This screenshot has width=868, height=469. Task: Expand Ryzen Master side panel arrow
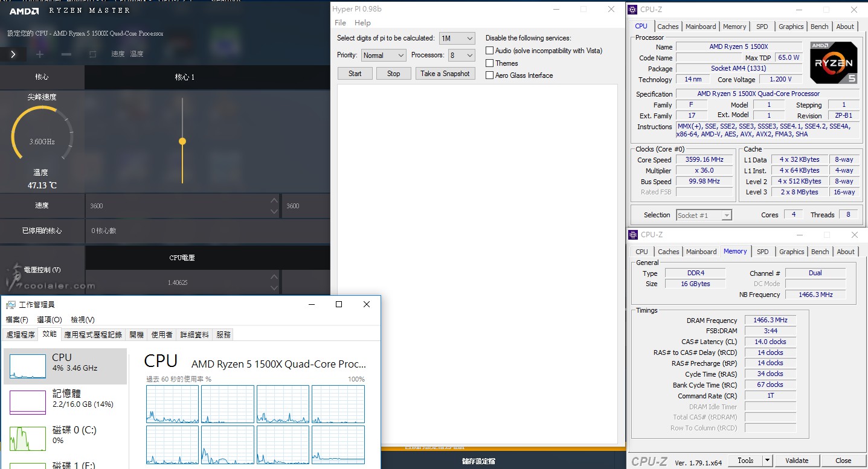point(13,54)
